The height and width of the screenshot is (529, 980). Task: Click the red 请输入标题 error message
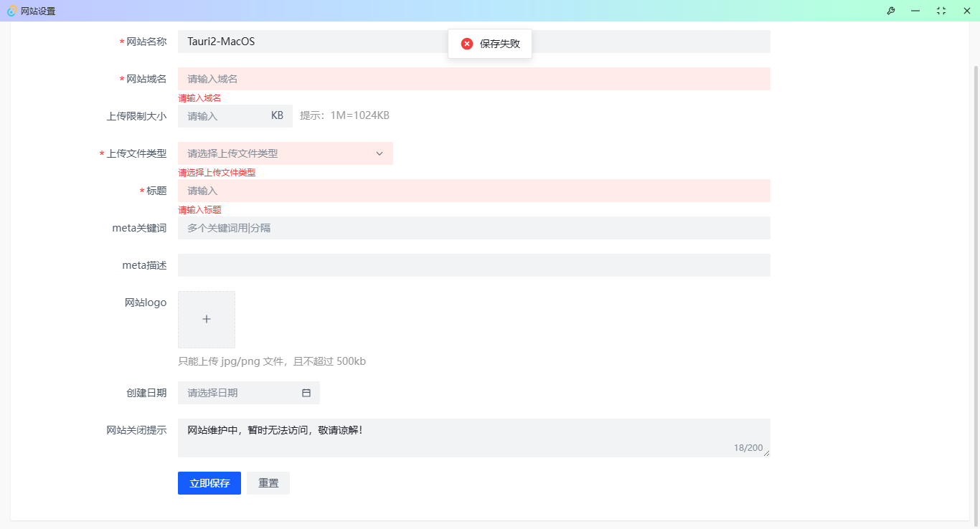point(199,210)
